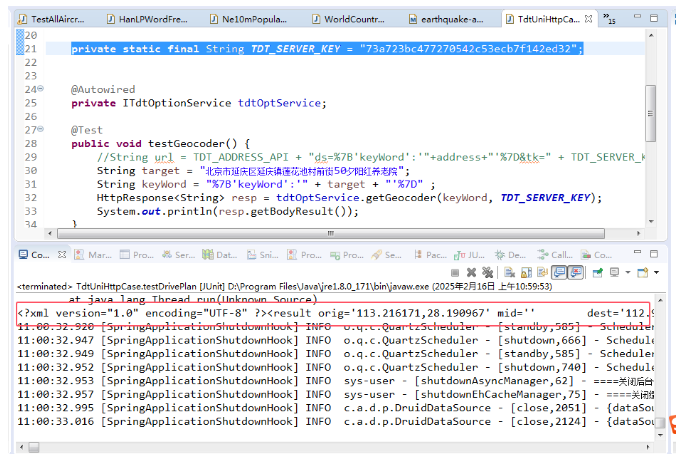Screen dimensions: 677x461
Task: Expand the Open Console dropdown arrow
Action: tap(657, 272)
